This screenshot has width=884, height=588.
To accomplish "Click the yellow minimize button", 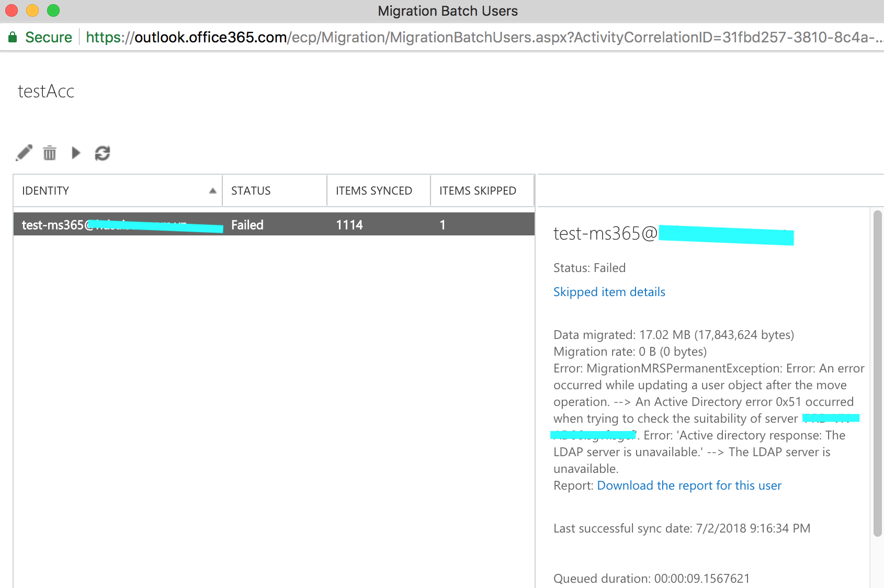I will [x=32, y=10].
